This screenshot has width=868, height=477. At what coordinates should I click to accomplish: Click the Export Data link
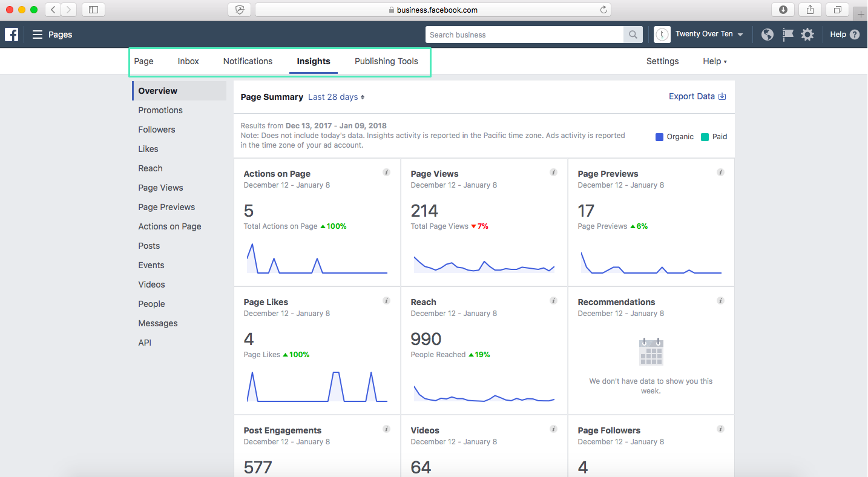pyautogui.click(x=691, y=96)
